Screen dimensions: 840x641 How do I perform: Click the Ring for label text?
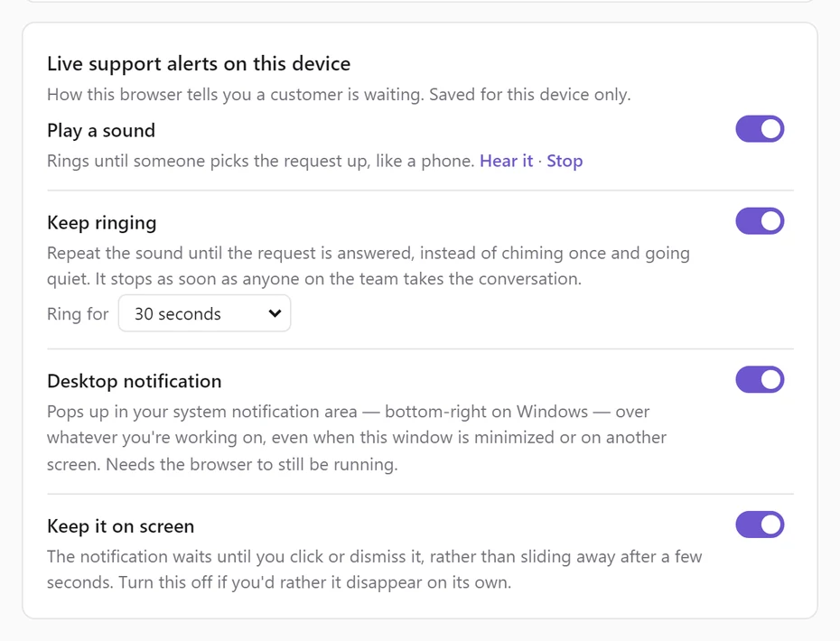coord(78,313)
